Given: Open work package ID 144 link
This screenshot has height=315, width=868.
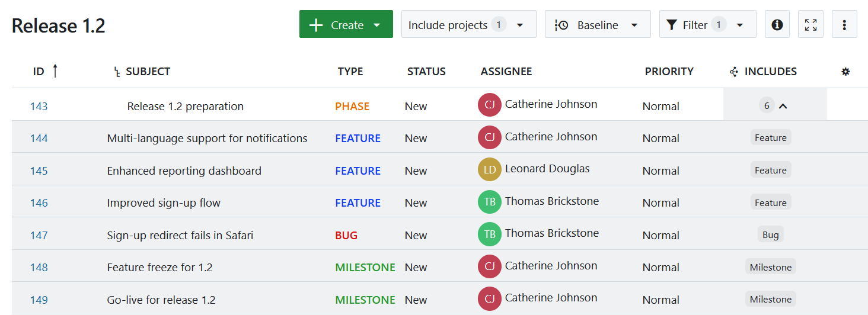Looking at the screenshot, I should (x=39, y=139).
